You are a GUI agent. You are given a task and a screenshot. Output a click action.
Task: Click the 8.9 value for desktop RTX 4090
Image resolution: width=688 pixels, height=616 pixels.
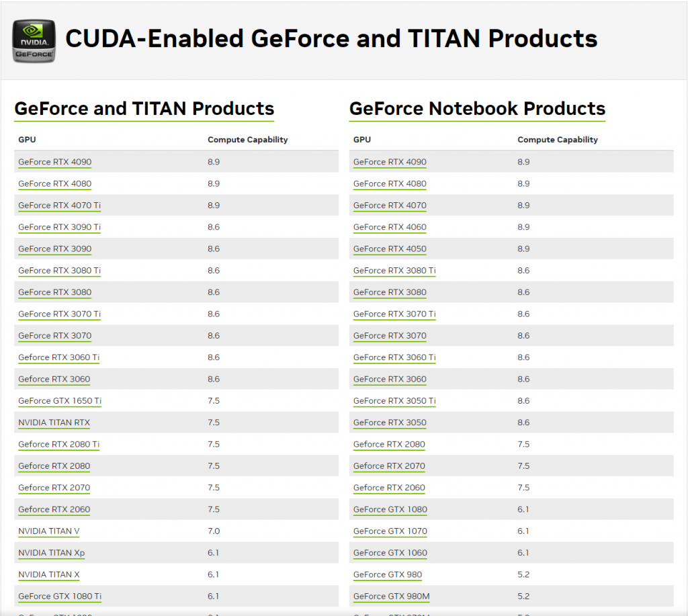pos(214,162)
